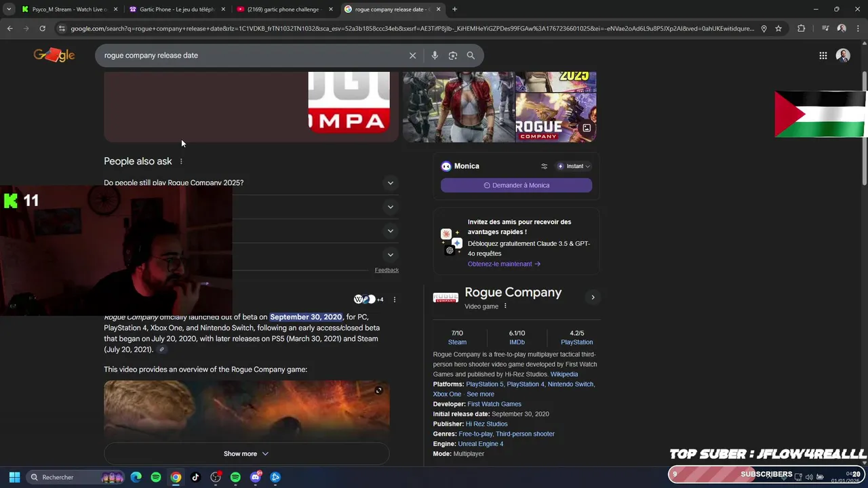868x488 pixels.
Task: Open the woman in red jacket image
Action: point(458,107)
